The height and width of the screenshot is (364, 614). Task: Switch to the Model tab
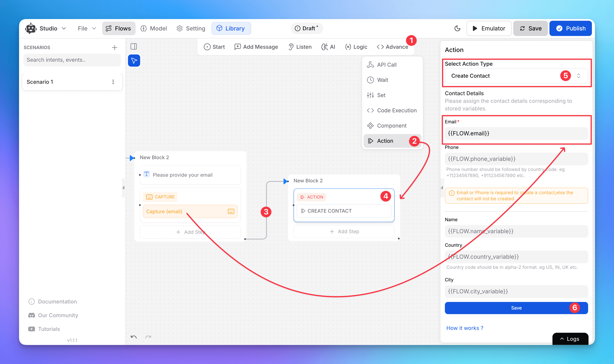pyautogui.click(x=154, y=28)
